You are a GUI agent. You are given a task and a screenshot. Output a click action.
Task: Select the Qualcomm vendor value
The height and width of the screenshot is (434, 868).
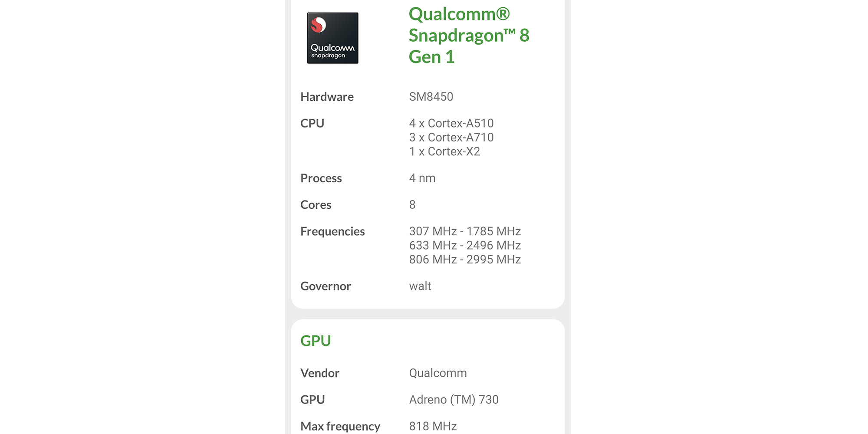point(438,373)
